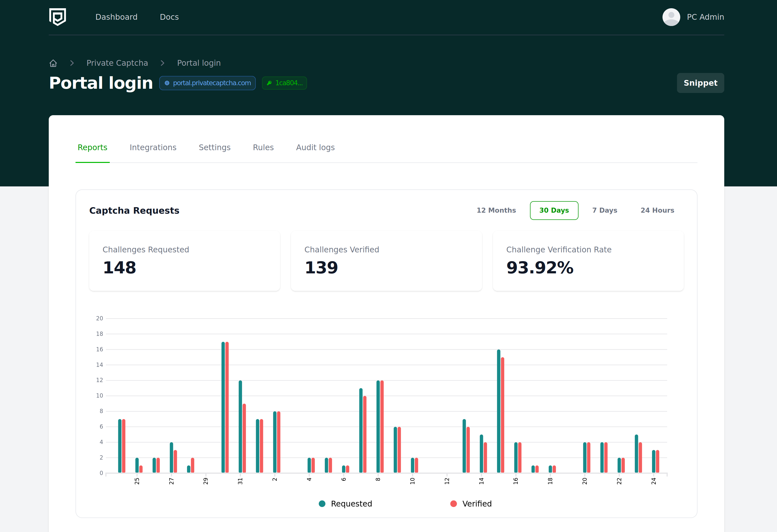777x532 pixels.
Task: Switch to the 24 Hours range
Action: point(657,211)
